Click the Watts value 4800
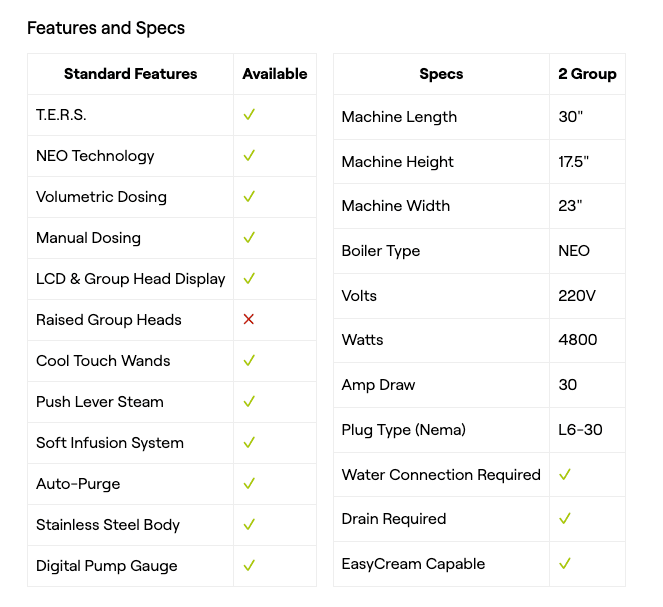The width and height of the screenshot is (663, 607). click(x=578, y=340)
